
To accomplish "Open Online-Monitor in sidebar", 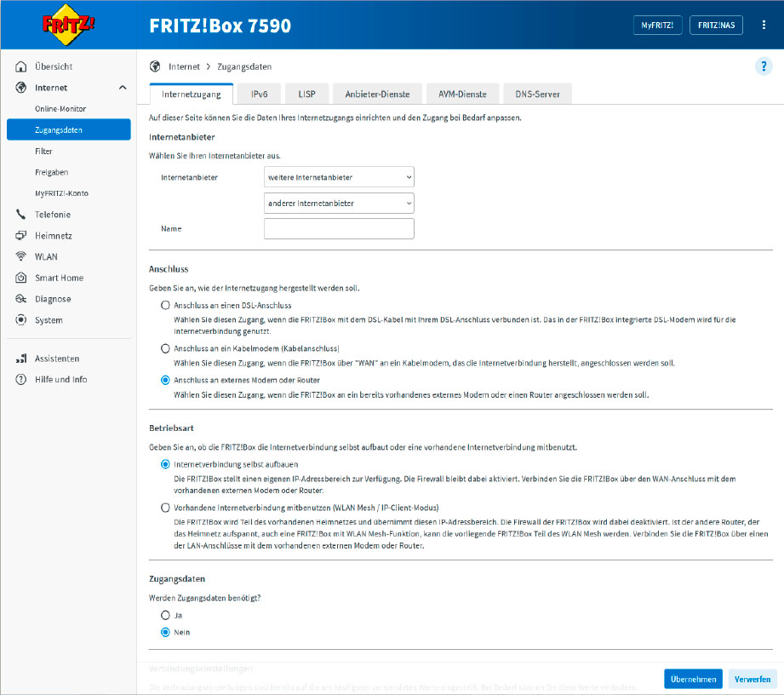I will 60,108.
